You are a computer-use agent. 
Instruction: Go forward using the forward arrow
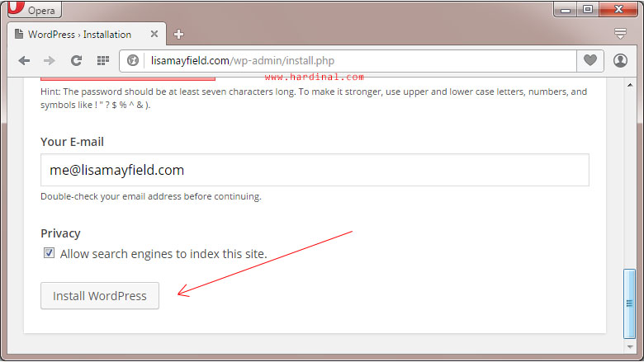pos(50,61)
